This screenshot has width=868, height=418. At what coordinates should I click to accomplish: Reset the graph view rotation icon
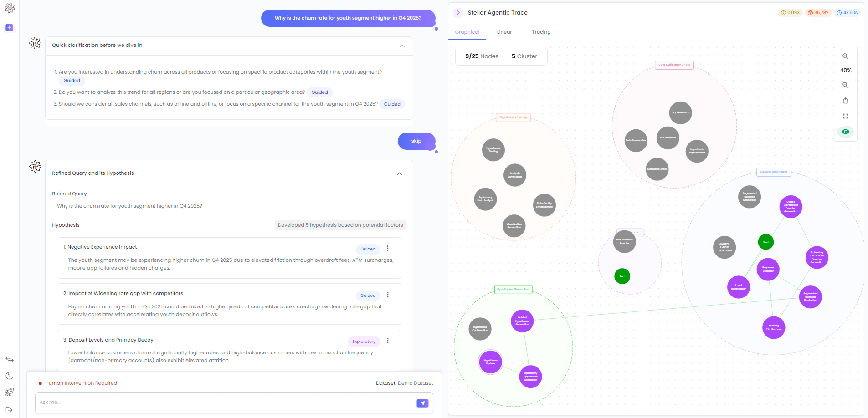(845, 101)
